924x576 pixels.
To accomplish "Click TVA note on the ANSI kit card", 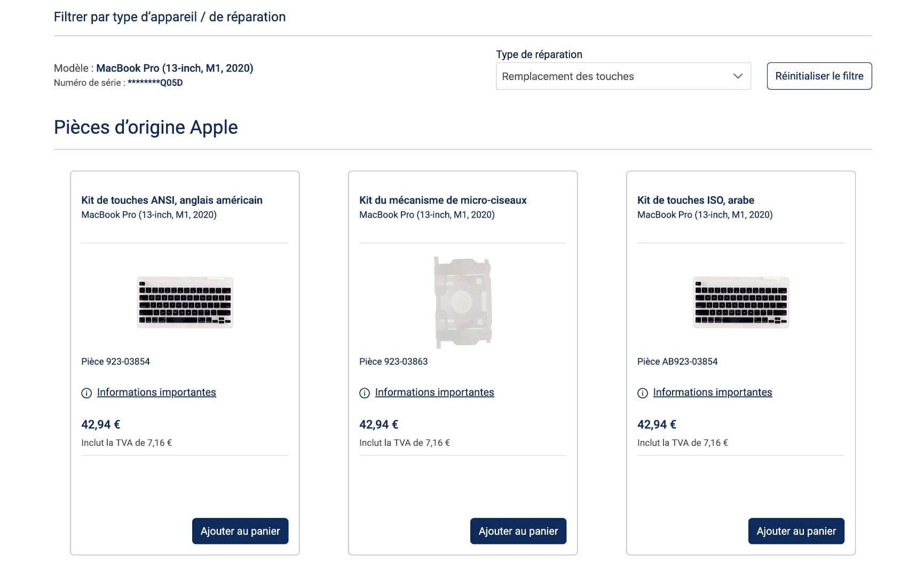I will (127, 443).
